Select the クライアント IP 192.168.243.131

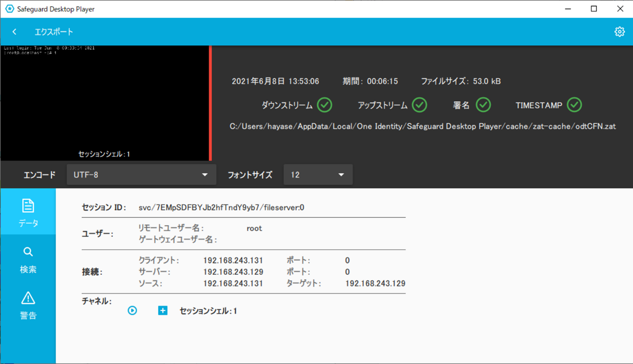click(233, 260)
